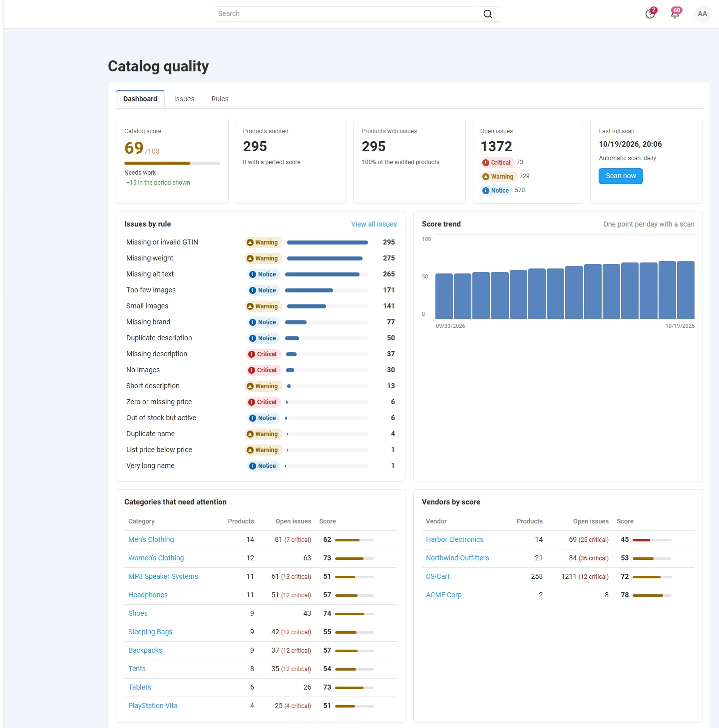Click the catalog score progress bar
The height and width of the screenshot is (728, 719).
172,163
